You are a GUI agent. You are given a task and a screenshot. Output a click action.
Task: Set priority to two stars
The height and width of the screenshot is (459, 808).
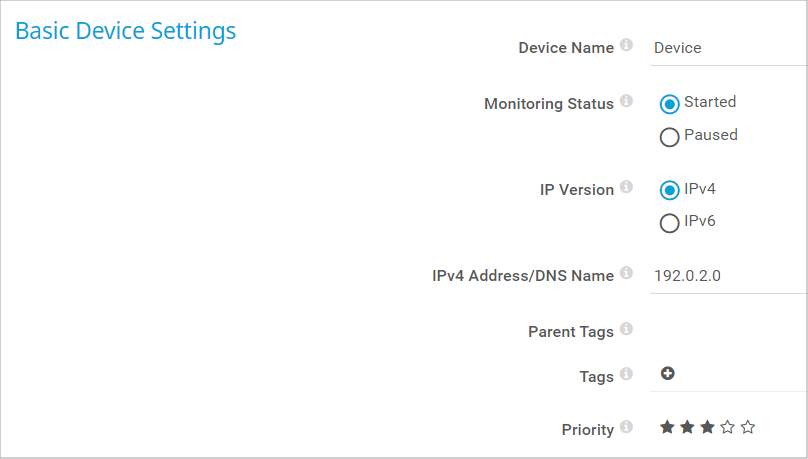click(687, 427)
